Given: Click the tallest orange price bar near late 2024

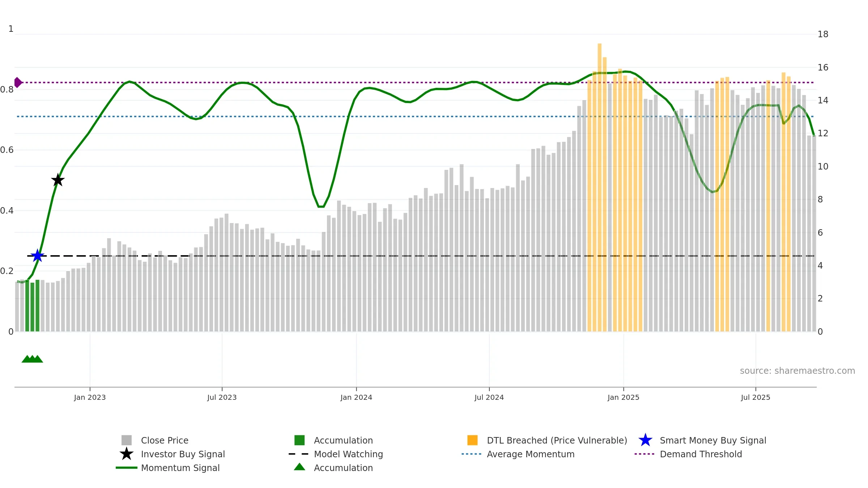Looking at the screenshot, I should [599, 187].
